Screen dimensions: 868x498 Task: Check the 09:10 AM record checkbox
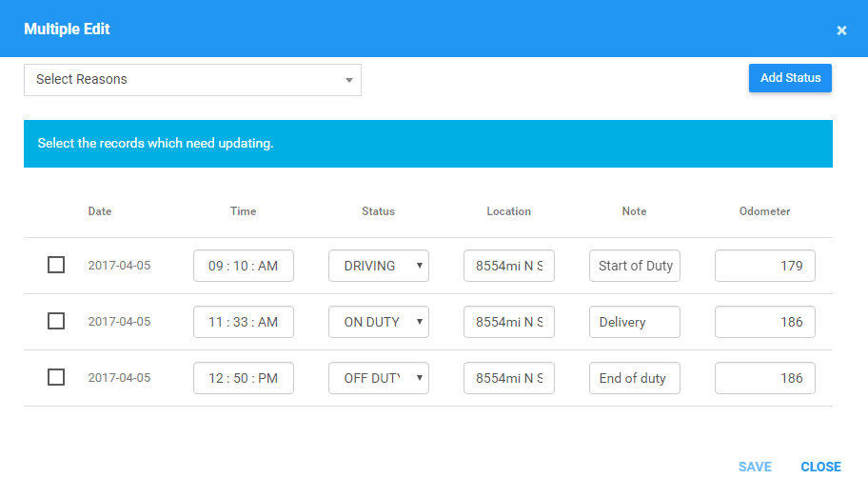point(56,265)
